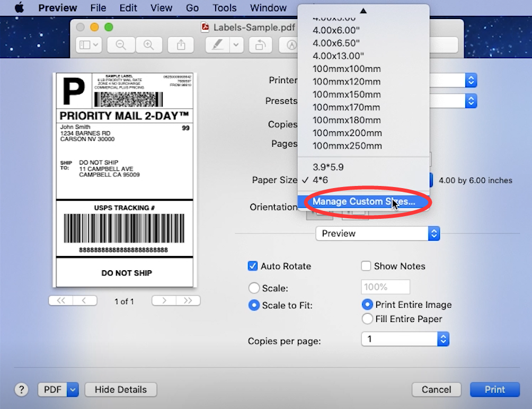Click the scroll-up arrow atop paper size list
532x409 pixels.
(363, 11)
